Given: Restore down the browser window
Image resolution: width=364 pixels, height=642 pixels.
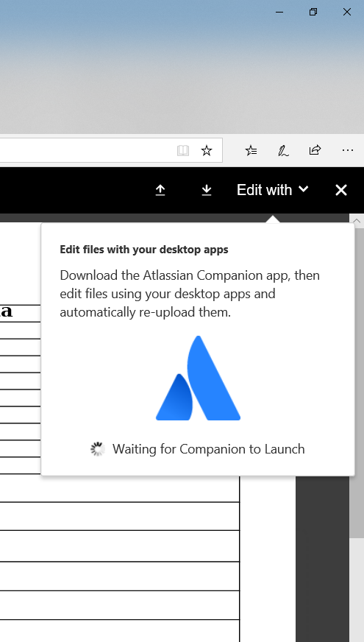Looking at the screenshot, I should coord(313,13).
